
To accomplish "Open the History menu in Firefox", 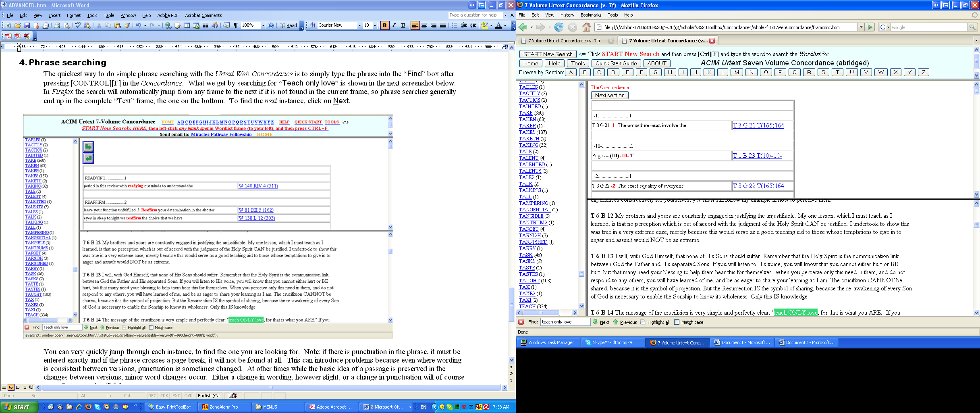I will coord(567,15).
